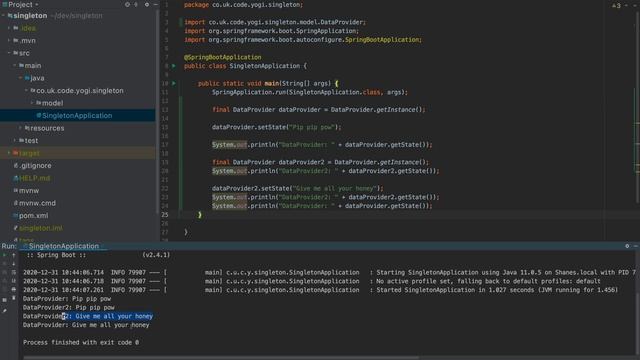
Task: Hide the Run tool window
Action: pyautogui.click(x=636, y=246)
